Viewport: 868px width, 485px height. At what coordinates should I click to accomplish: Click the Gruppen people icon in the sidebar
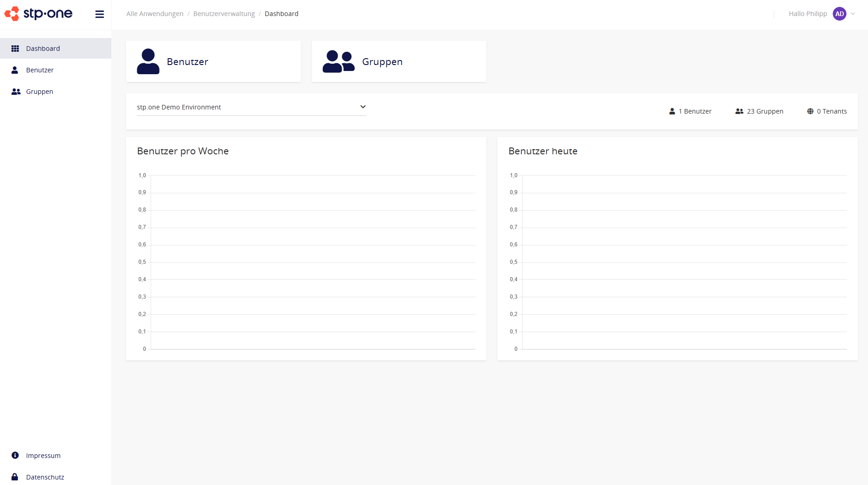[15, 91]
